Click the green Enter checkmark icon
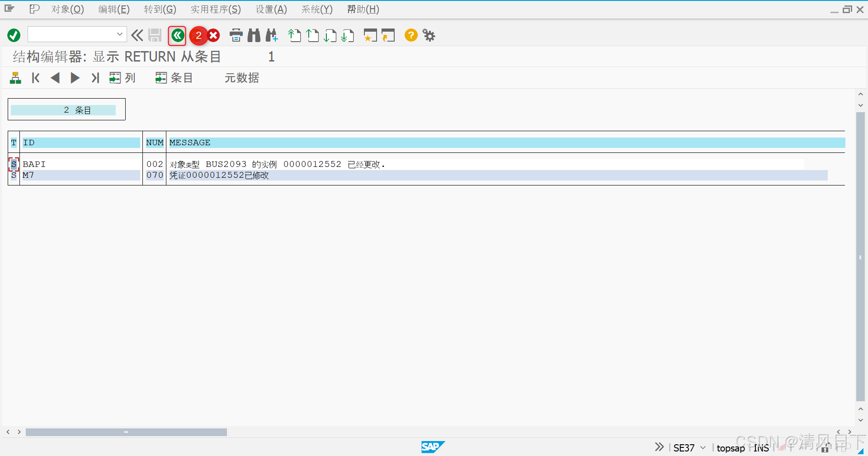 pyautogui.click(x=14, y=35)
